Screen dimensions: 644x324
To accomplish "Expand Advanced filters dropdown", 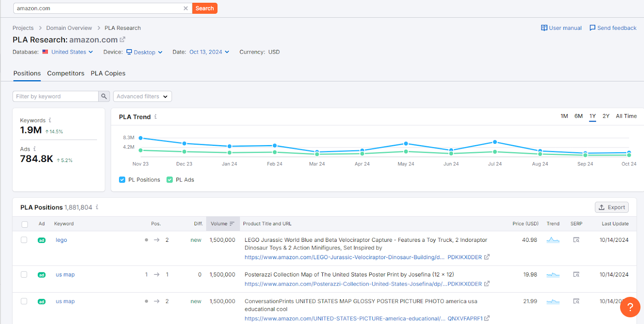I will tap(142, 96).
